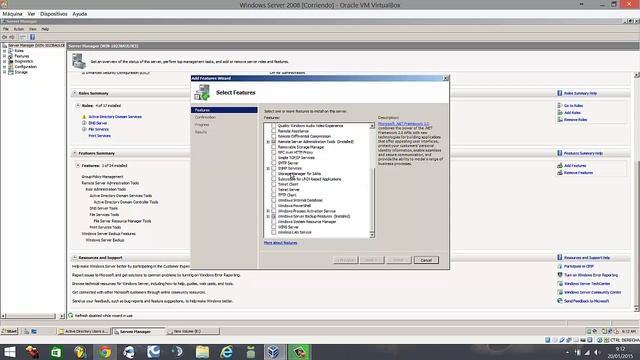The width and height of the screenshot is (640, 360).
Task: Click the Roles Summary Help icon
Action: (560, 93)
